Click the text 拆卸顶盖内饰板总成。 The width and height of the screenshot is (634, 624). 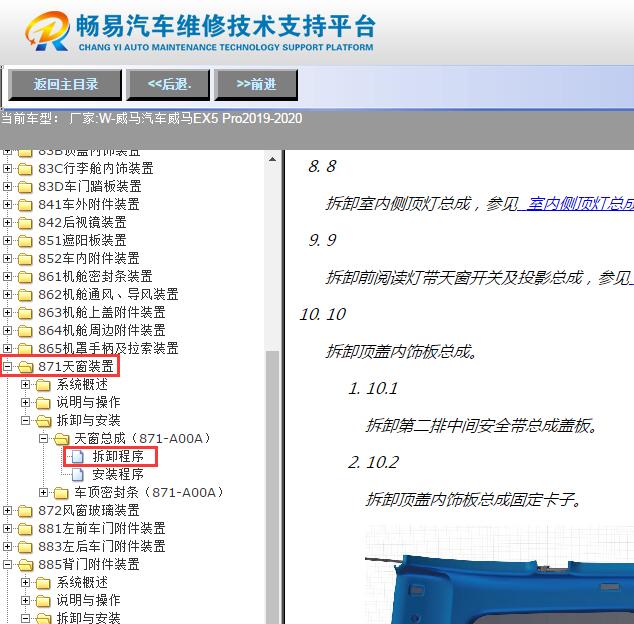click(402, 351)
